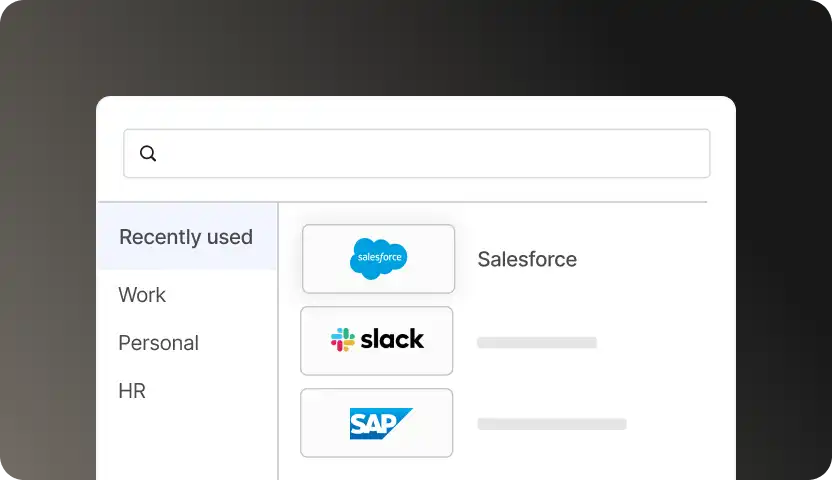Click the Salesforce cloud logo

(x=378, y=259)
